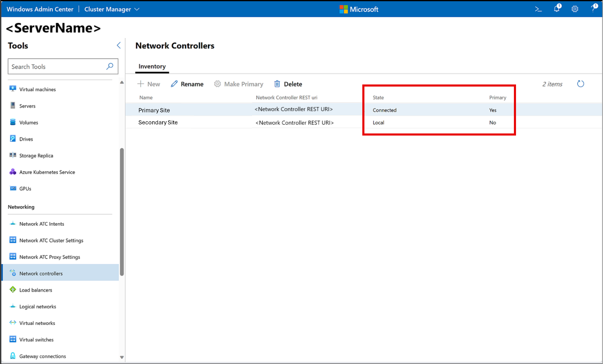Focus the Search Tools input field
The height and width of the screenshot is (364, 603).
(x=57, y=67)
